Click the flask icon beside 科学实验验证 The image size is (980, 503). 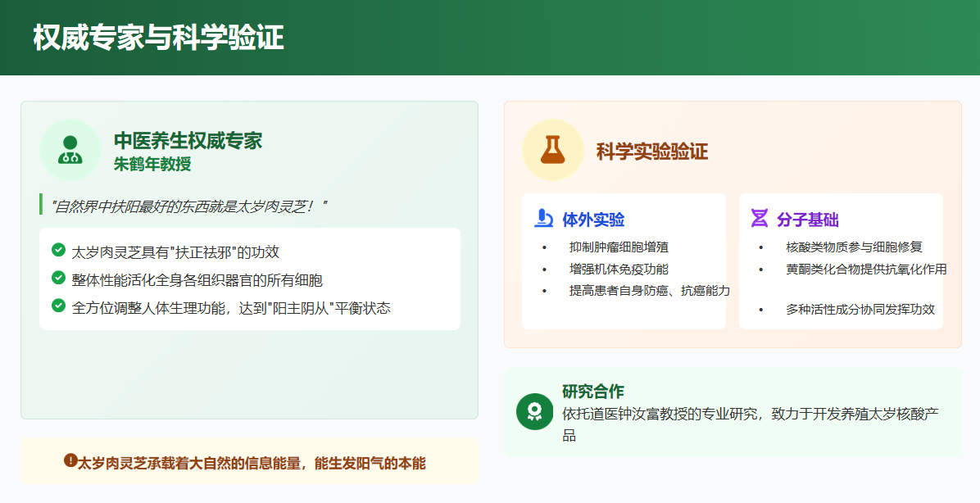coord(552,150)
